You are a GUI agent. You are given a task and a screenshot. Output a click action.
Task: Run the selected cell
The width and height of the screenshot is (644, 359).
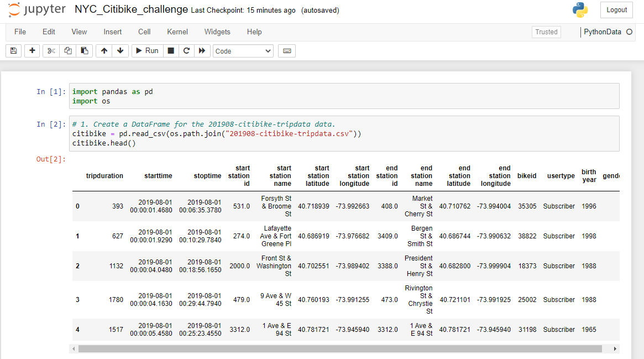click(147, 50)
